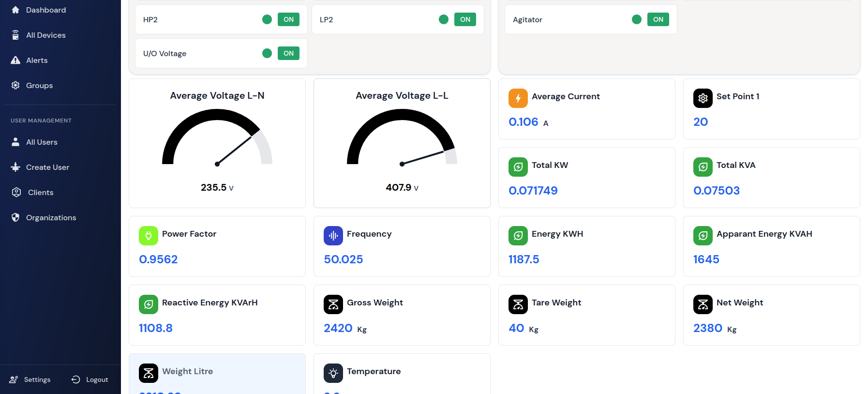The image size is (868, 394).
Task: Select the Weight Litre card
Action: click(217, 374)
